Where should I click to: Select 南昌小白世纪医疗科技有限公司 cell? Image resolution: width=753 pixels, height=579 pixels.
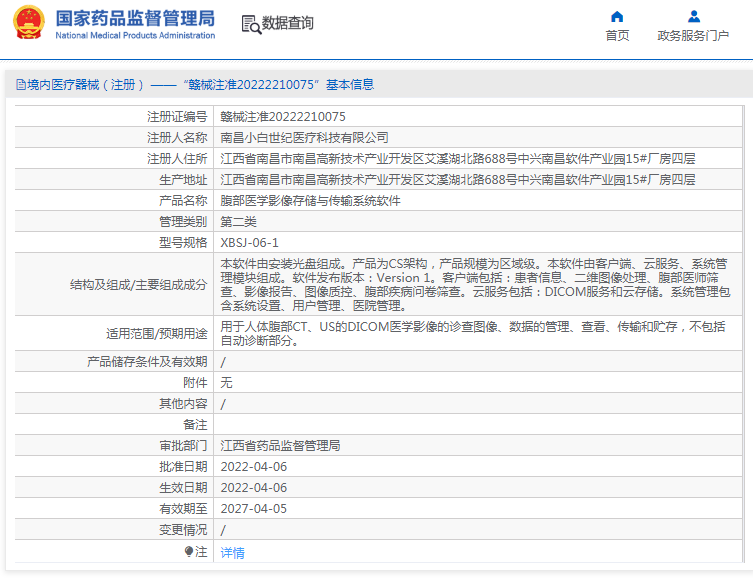point(304,138)
